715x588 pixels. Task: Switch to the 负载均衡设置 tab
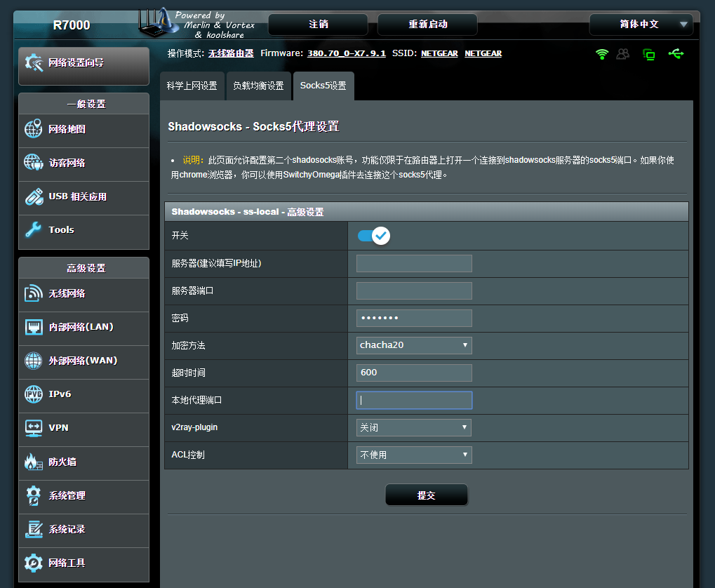pyautogui.click(x=258, y=86)
